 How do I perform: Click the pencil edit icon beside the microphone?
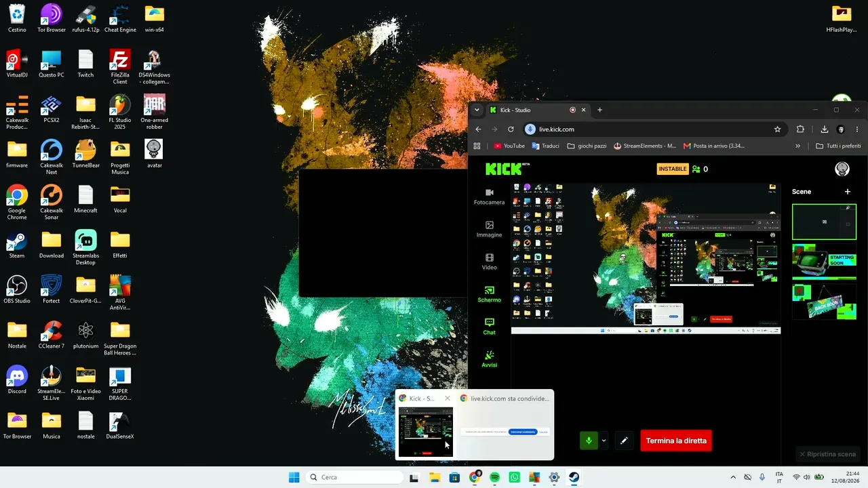click(x=624, y=441)
